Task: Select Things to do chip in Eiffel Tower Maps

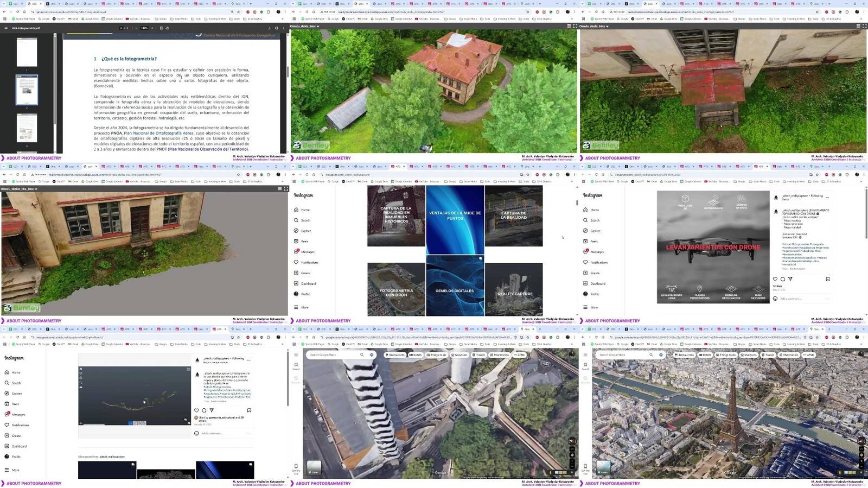Action: pyautogui.click(x=727, y=354)
